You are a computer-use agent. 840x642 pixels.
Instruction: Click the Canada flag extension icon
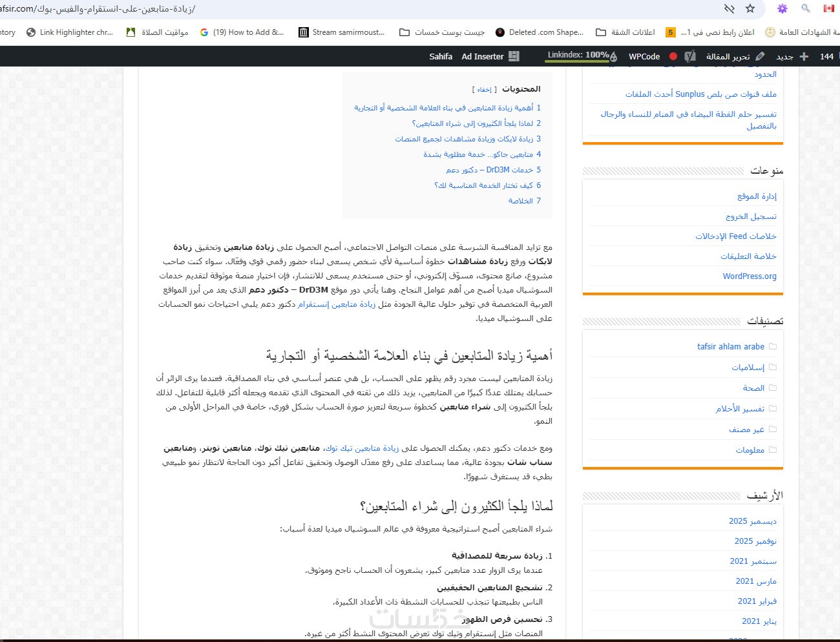pos(828,8)
